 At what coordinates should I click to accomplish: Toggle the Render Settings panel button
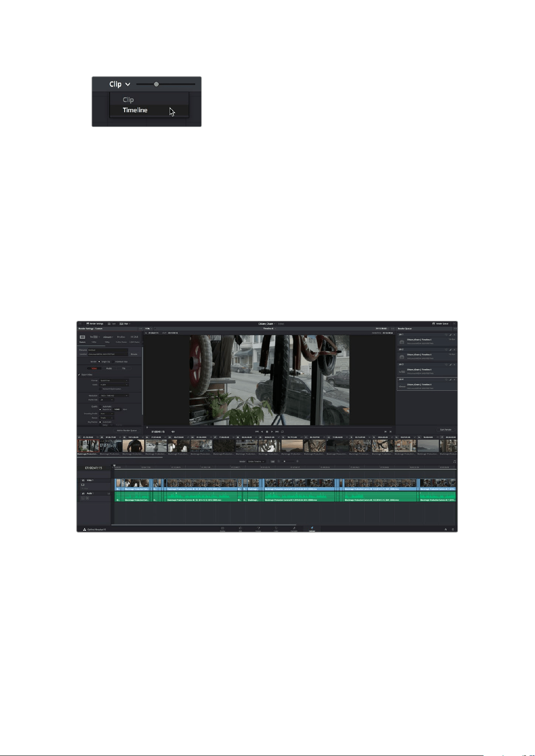(x=95, y=323)
